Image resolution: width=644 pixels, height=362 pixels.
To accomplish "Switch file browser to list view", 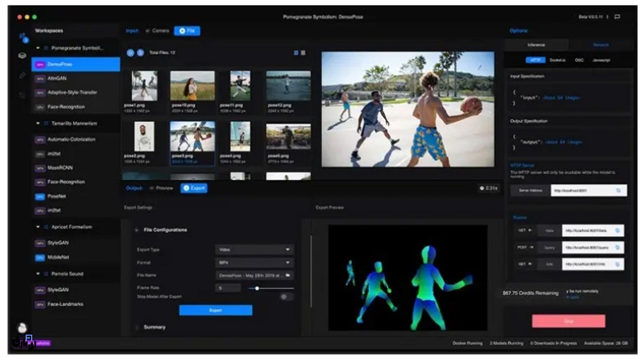I will coord(303,53).
